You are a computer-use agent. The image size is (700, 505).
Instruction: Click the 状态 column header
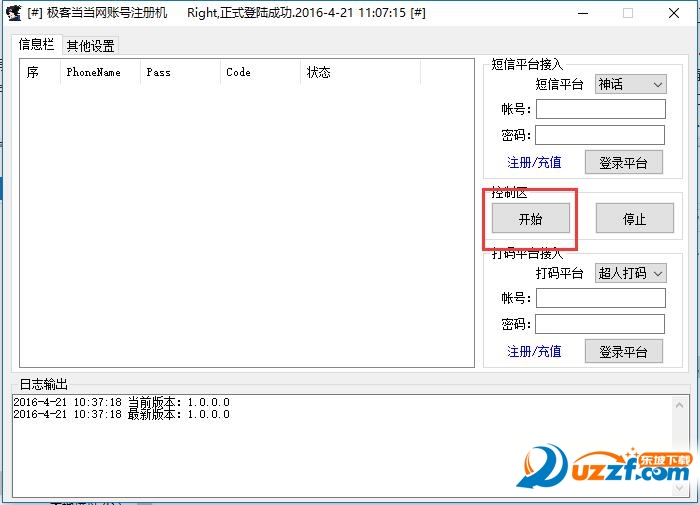coord(360,72)
